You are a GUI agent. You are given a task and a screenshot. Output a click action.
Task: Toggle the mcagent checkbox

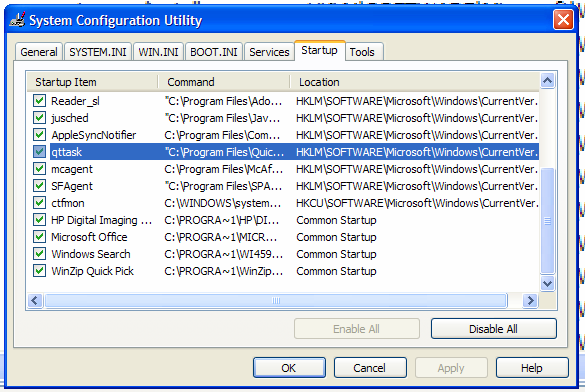(x=39, y=169)
